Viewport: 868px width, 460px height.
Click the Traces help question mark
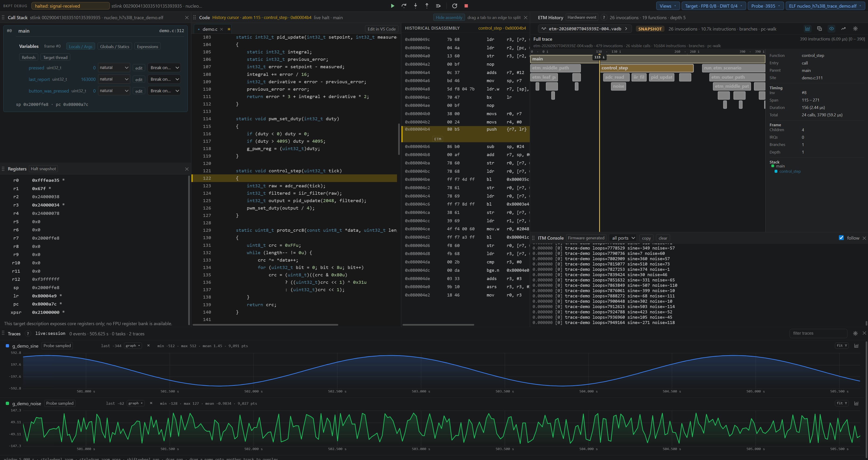[28, 334]
